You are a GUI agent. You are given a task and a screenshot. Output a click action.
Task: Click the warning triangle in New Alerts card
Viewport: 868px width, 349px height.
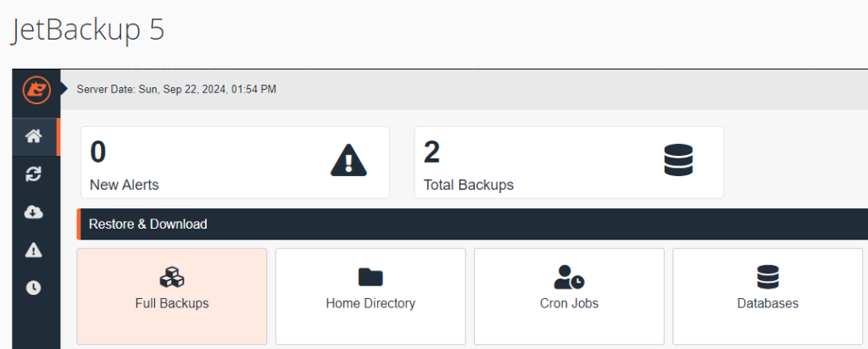click(348, 160)
